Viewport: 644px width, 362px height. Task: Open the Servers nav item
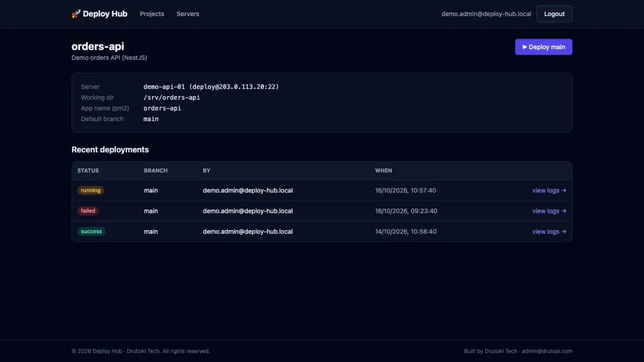tap(188, 14)
